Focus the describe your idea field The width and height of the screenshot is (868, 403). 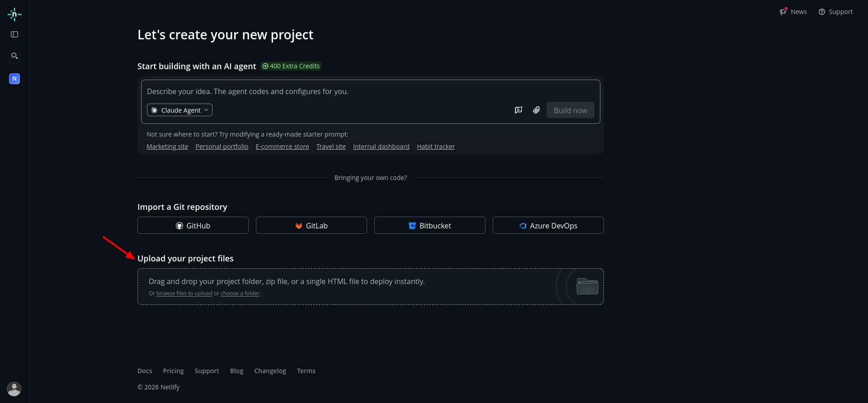[x=371, y=91]
